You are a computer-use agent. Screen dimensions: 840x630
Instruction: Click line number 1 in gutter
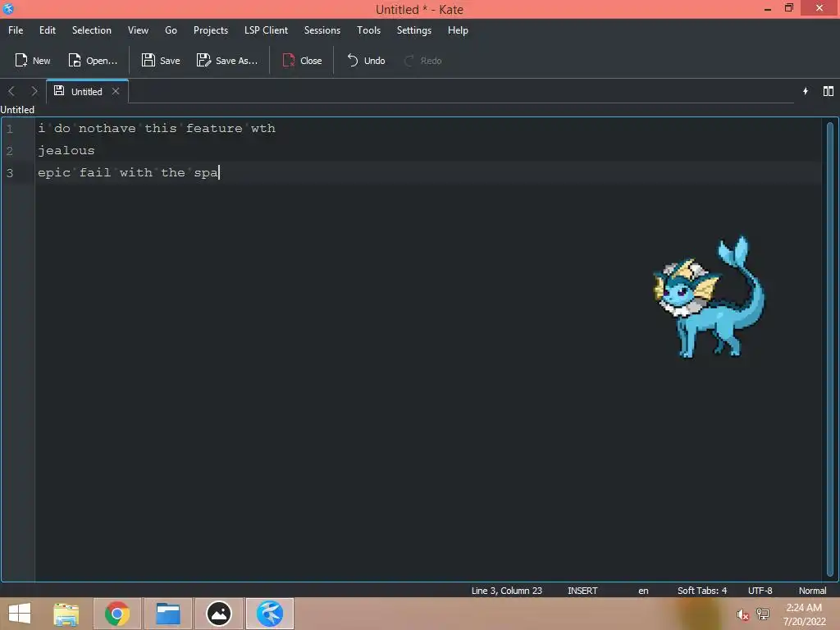coord(10,129)
